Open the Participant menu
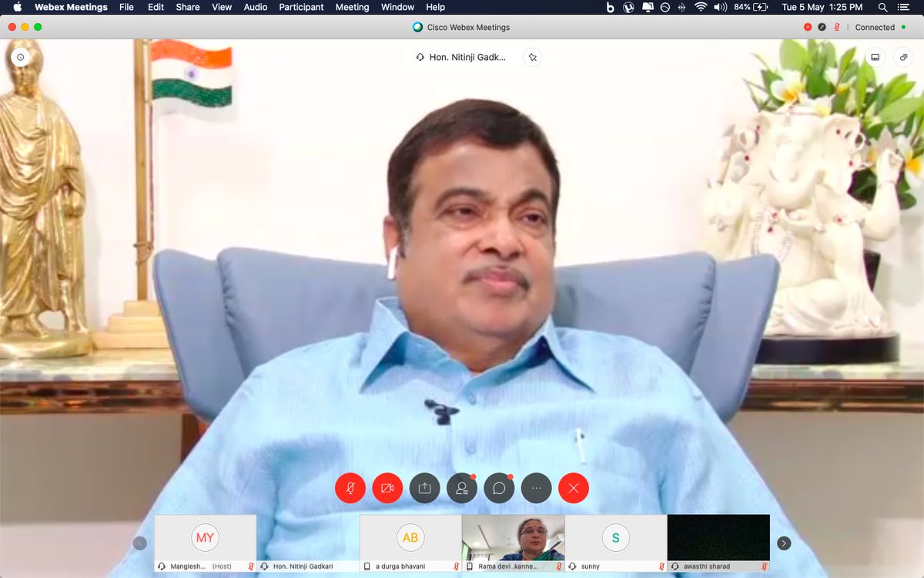This screenshot has width=924, height=578. (x=300, y=7)
